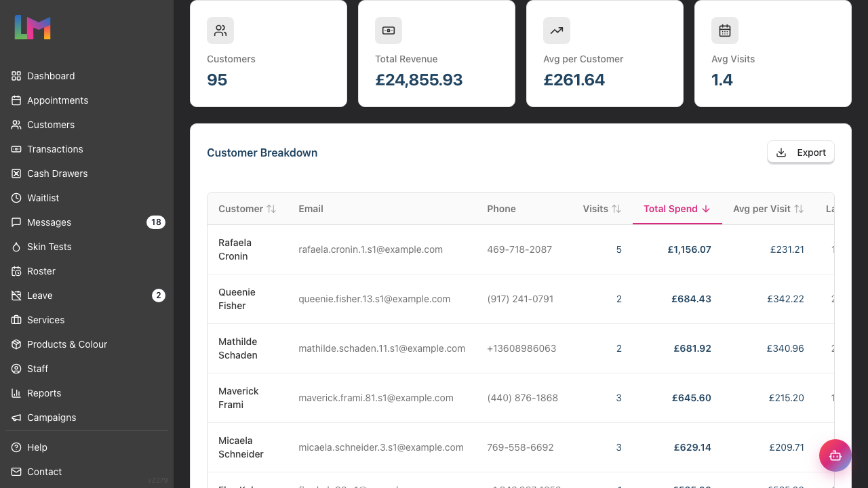
Task: Click customer name Queenie Fisher
Action: [x=237, y=299]
